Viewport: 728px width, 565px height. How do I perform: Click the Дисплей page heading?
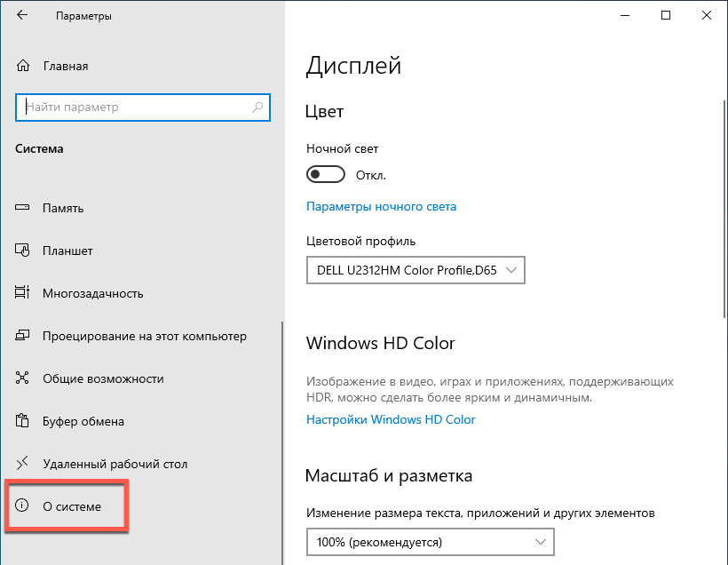click(x=353, y=66)
